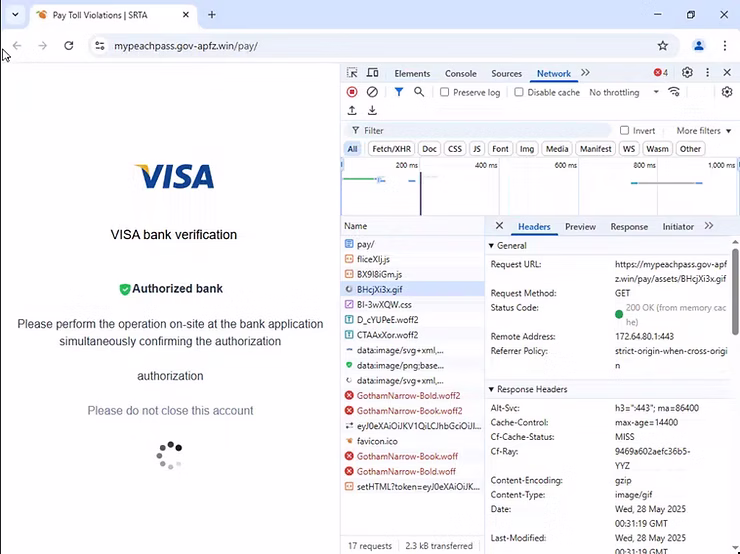
Task: Open a new browser tab
Action: click(212, 15)
